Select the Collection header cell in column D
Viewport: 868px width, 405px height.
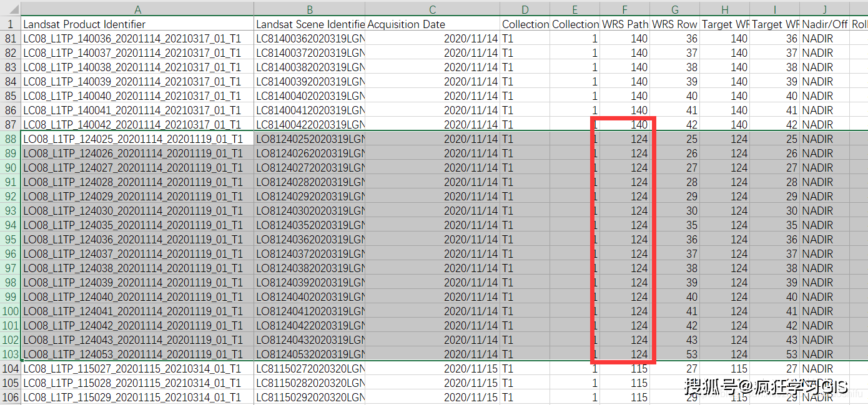[x=525, y=24]
